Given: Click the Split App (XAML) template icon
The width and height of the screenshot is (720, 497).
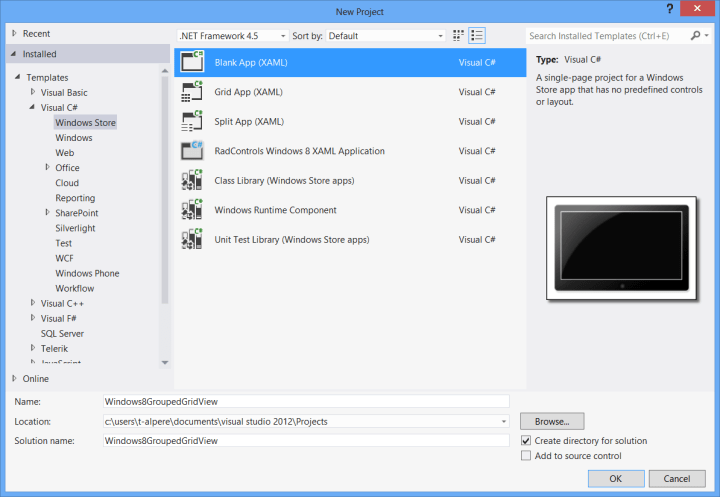Looking at the screenshot, I should pos(191,122).
